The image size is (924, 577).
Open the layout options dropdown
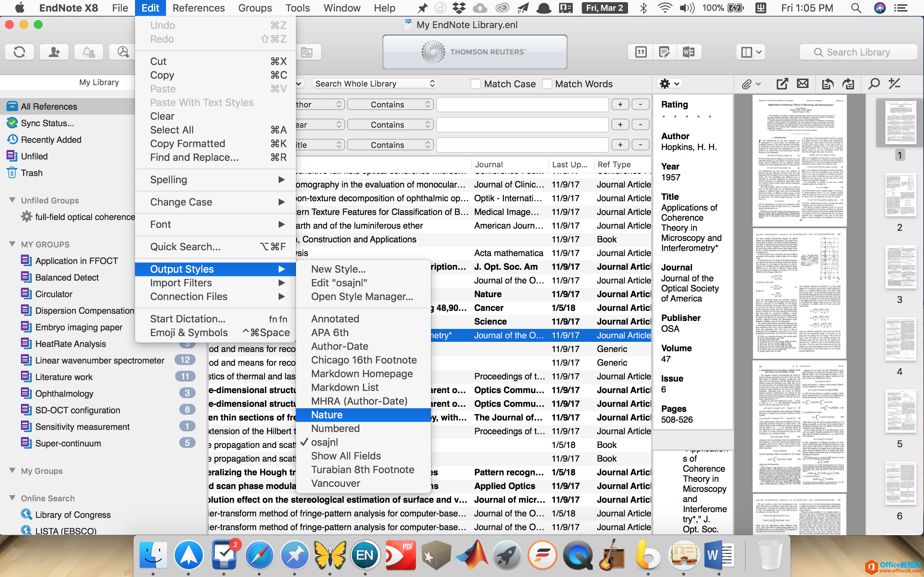(750, 52)
